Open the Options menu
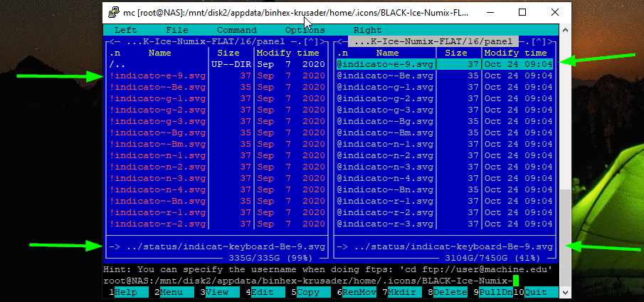The image size is (644, 302). click(x=305, y=30)
